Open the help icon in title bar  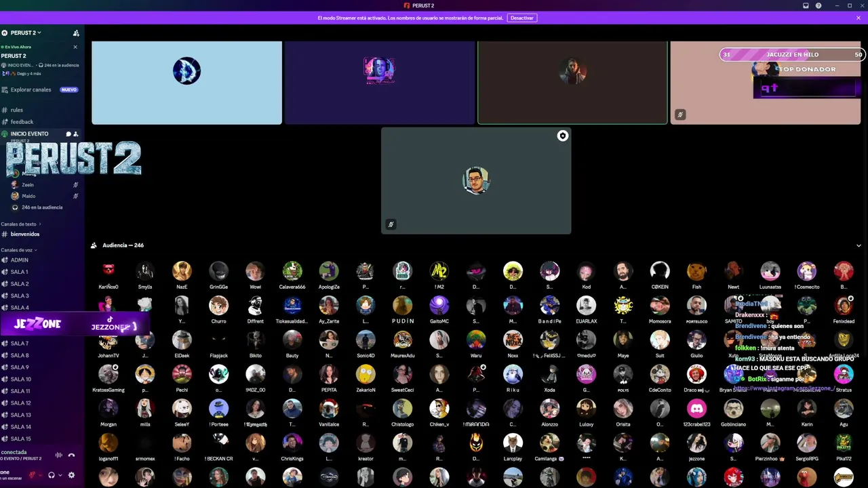[818, 5]
